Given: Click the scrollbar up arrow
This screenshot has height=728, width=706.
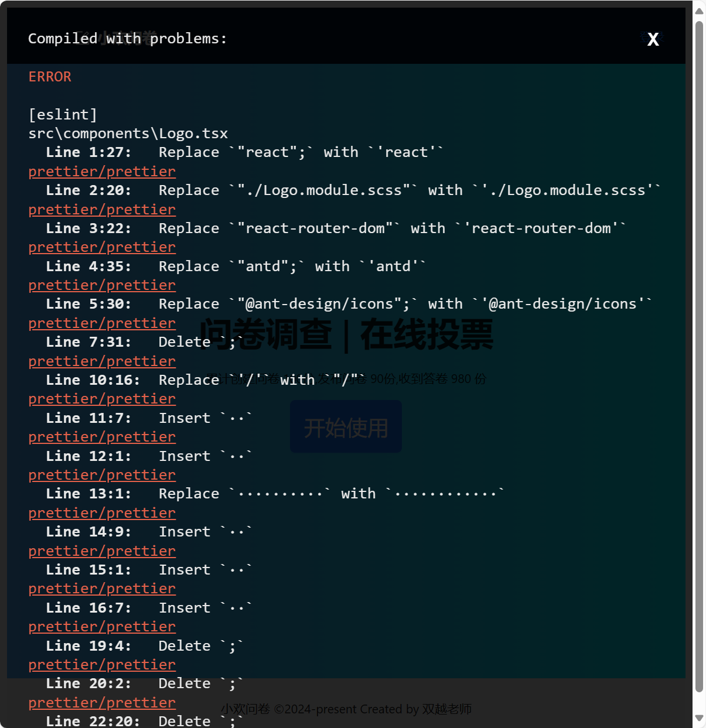Looking at the screenshot, I should [699, 11].
